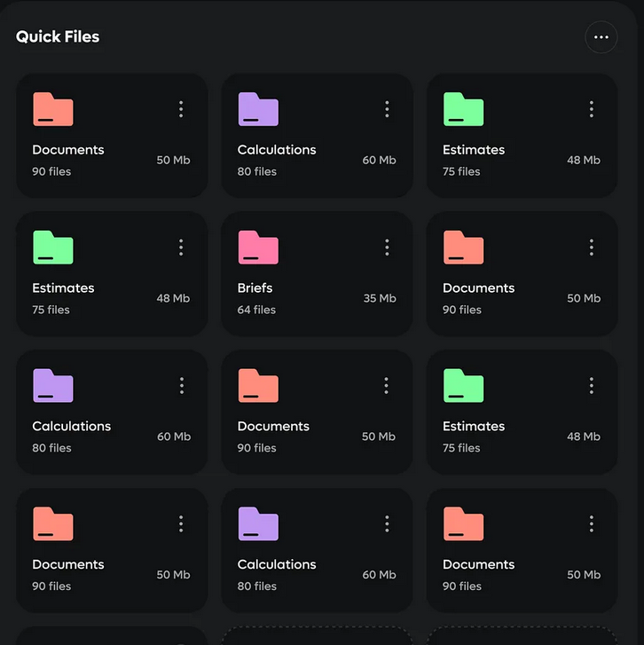Screen dimensions: 644x645
Task: Click the 64 files count
Action: coord(256,310)
